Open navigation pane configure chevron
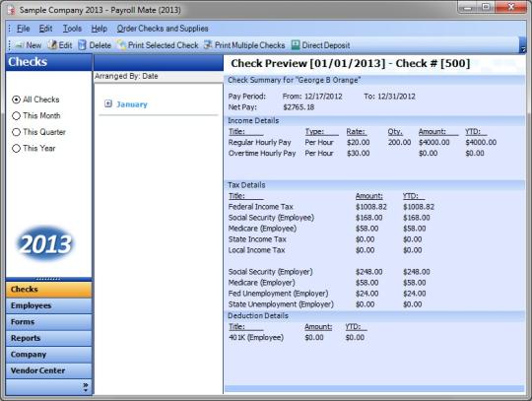 85,387
